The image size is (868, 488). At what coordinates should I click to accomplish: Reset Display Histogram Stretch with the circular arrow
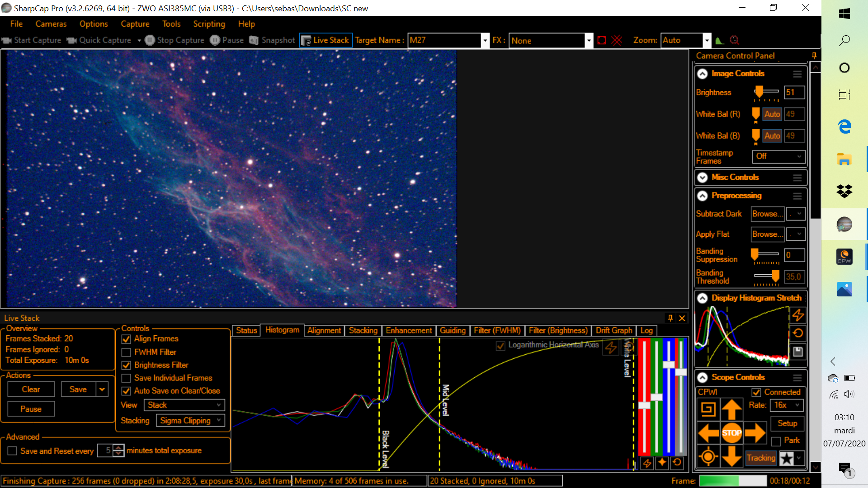pyautogui.click(x=798, y=333)
